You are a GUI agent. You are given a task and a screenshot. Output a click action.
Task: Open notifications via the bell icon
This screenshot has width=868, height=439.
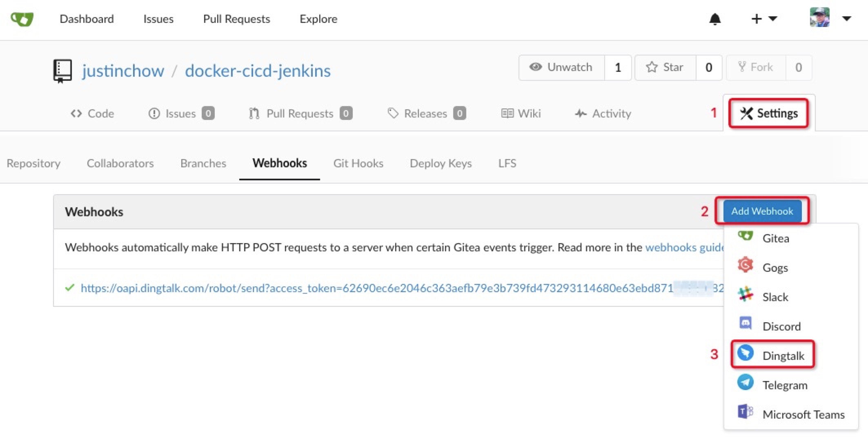click(715, 19)
